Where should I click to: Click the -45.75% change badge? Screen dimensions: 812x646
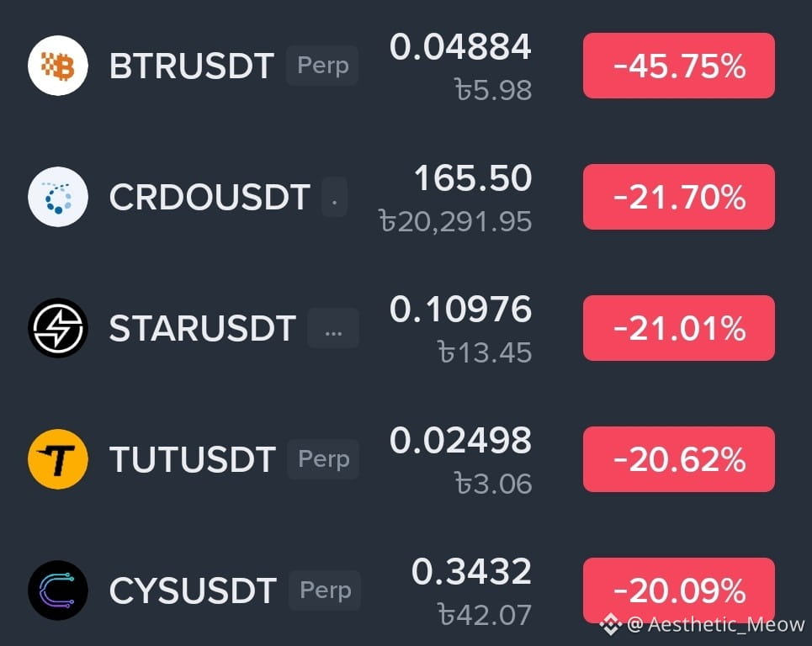pos(679,66)
